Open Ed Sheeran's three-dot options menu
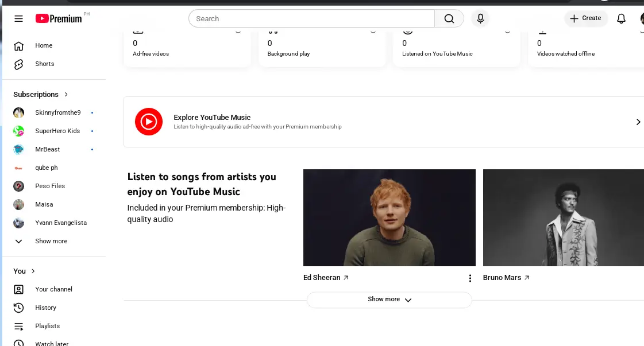The height and width of the screenshot is (346, 644). pyautogui.click(x=470, y=278)
